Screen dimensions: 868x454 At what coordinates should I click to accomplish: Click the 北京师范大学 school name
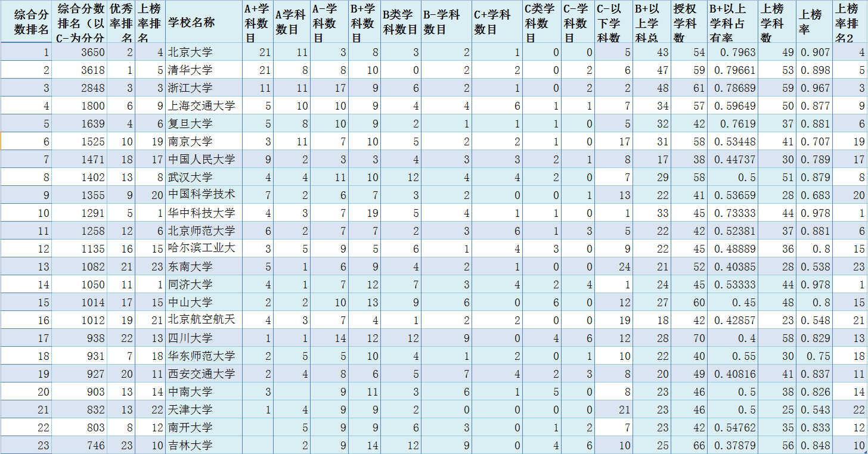[x=204, y=231]
